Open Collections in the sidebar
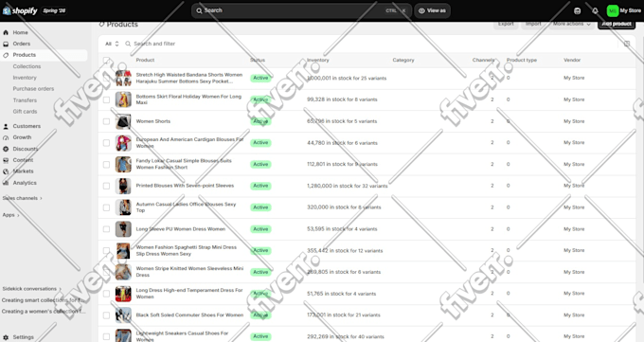This screenshot has height=342, width=644. (27, 66)
